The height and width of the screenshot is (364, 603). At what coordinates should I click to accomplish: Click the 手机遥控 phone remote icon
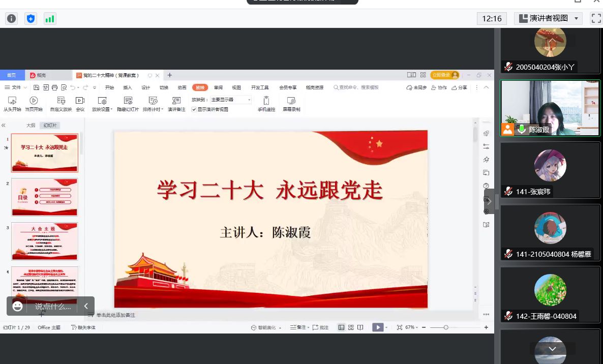point(266,101)
